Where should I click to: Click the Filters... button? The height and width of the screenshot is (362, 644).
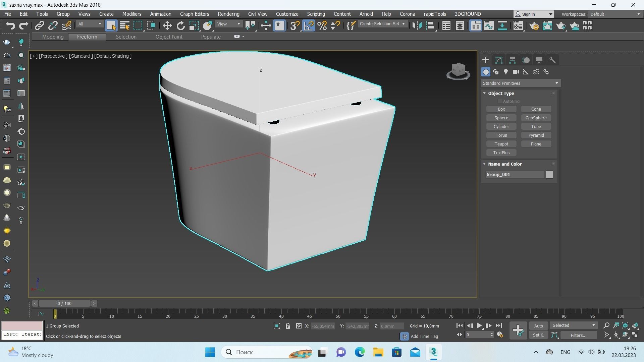[x=579, y=335]
